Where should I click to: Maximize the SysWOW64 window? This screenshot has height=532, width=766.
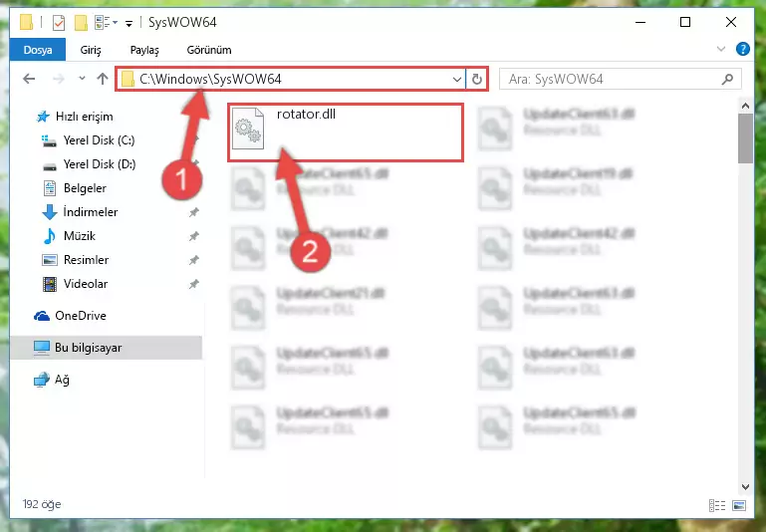685,22
